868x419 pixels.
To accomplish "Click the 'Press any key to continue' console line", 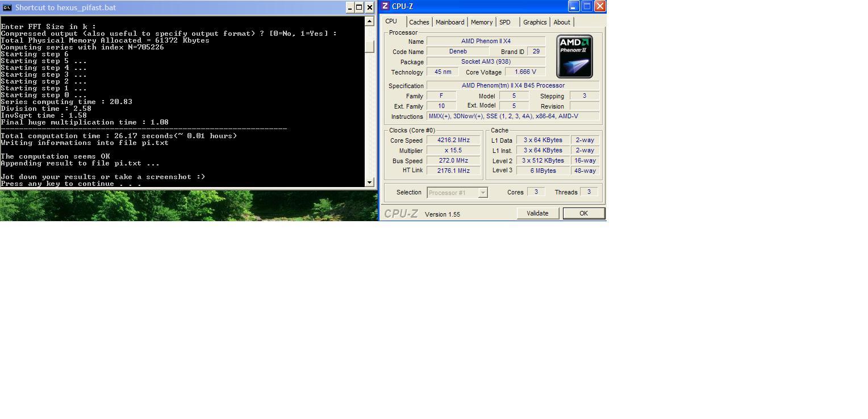I will pyautogui.click(x=71, y=184).
